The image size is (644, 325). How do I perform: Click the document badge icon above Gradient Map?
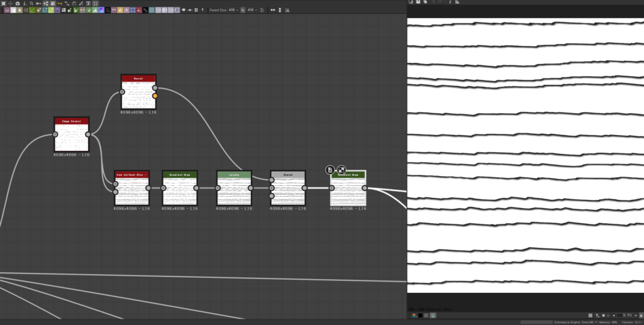(x=330, y=170)
